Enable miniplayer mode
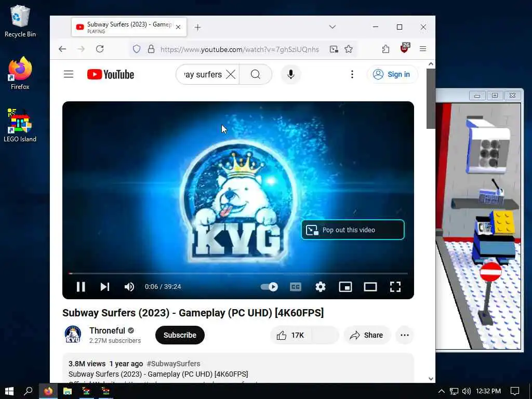The height and width of the screenshot is (399, 532). 345,287
